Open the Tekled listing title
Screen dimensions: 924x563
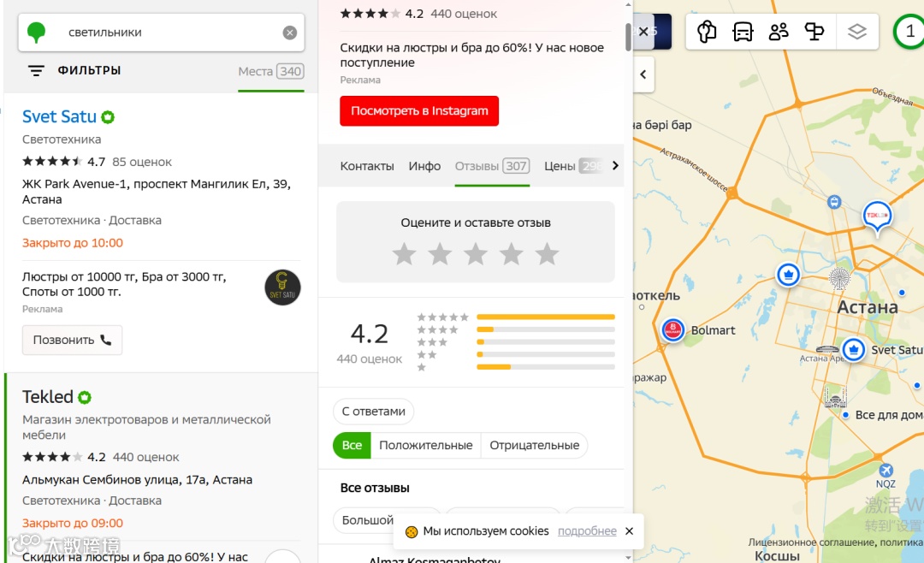click(x=48, y=397)
